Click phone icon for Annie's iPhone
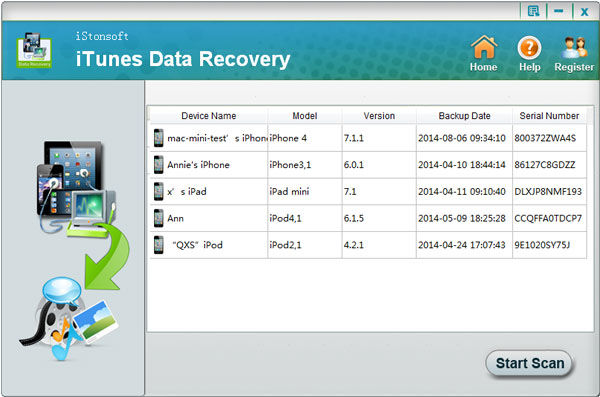The height and width of the screenshot is (397, 600). coord(158,165)
